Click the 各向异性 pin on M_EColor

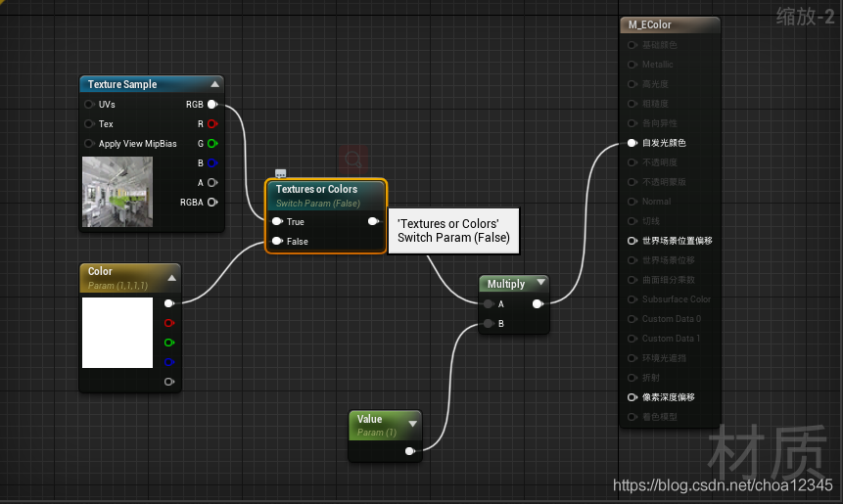pyautogui.click(x=632, y=123)
